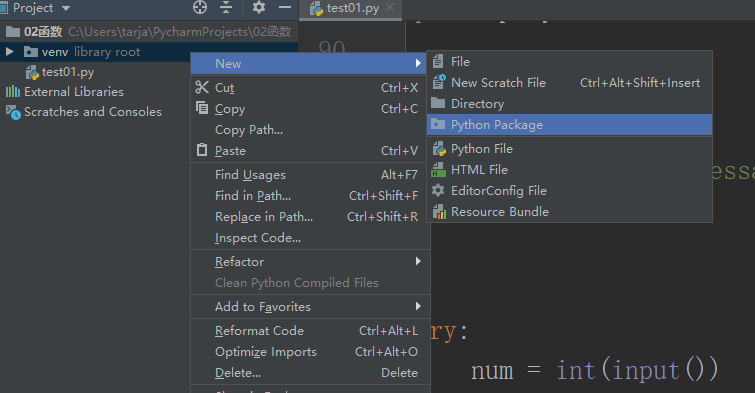Screen dimensions: 755x393
Task: Click the arrow beside New menu entry
Action: point(418,63)
